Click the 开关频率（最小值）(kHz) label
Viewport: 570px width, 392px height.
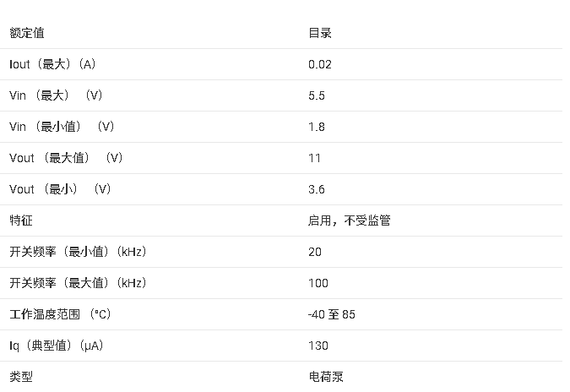pos(78,252)
